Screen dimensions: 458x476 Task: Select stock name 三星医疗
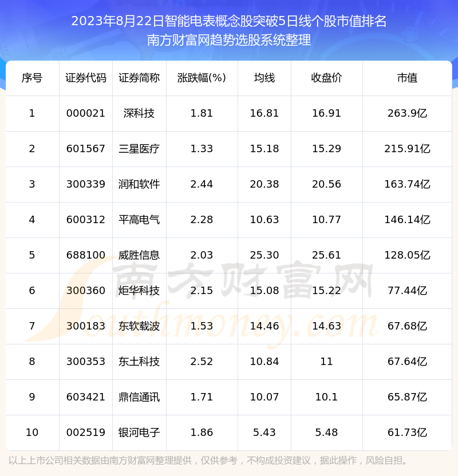139,149
